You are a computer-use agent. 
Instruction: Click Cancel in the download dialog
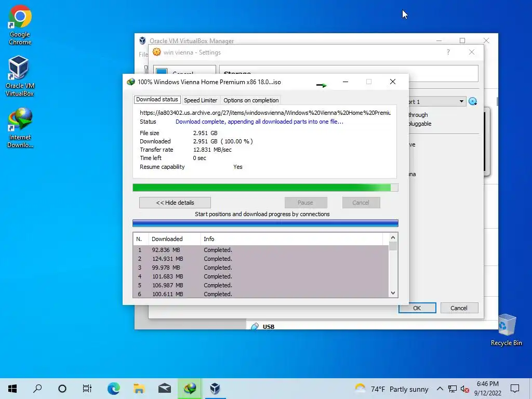tap(361, 203)
